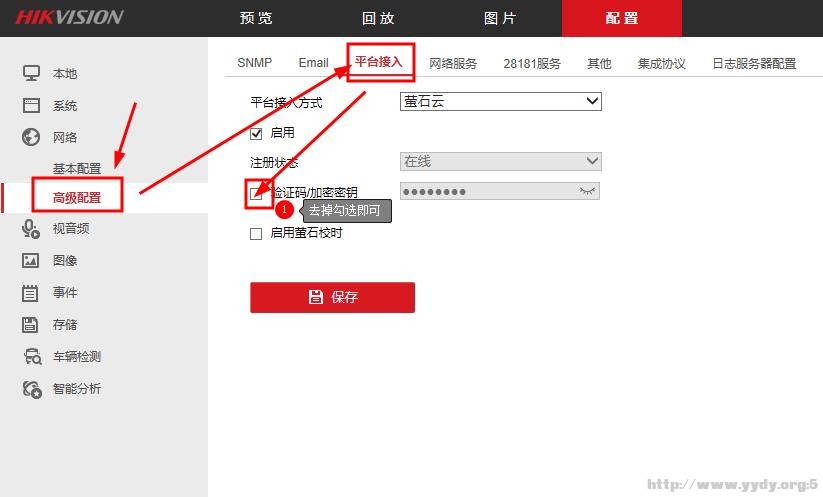
Task: Open the 其他 tab
Action: (x=599, y=64)
